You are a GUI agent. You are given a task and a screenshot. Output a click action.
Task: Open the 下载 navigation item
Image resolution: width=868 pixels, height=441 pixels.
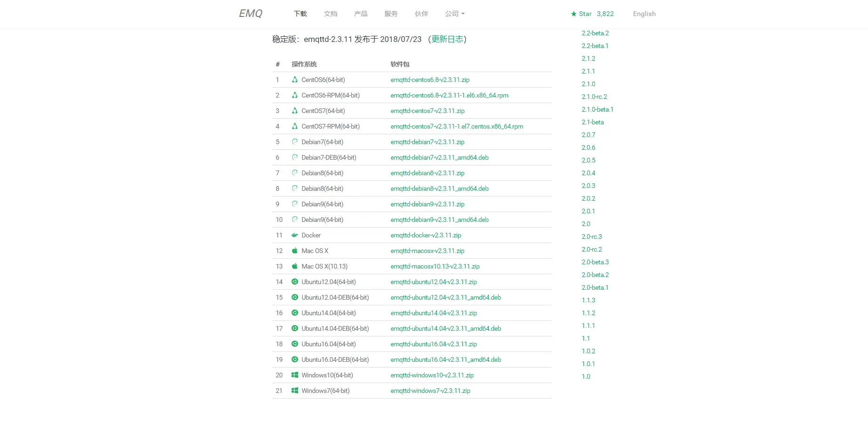300,14
